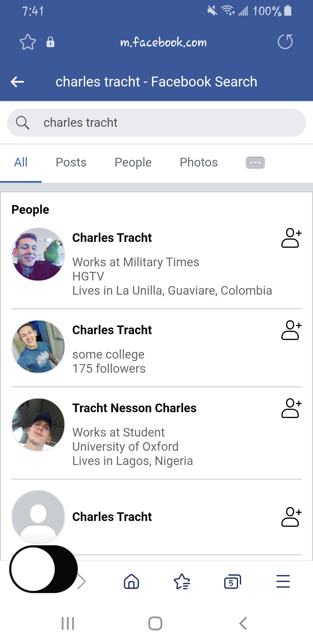Tap the browser forward chevron
313x644 pixels.
(x=82, y=581)
